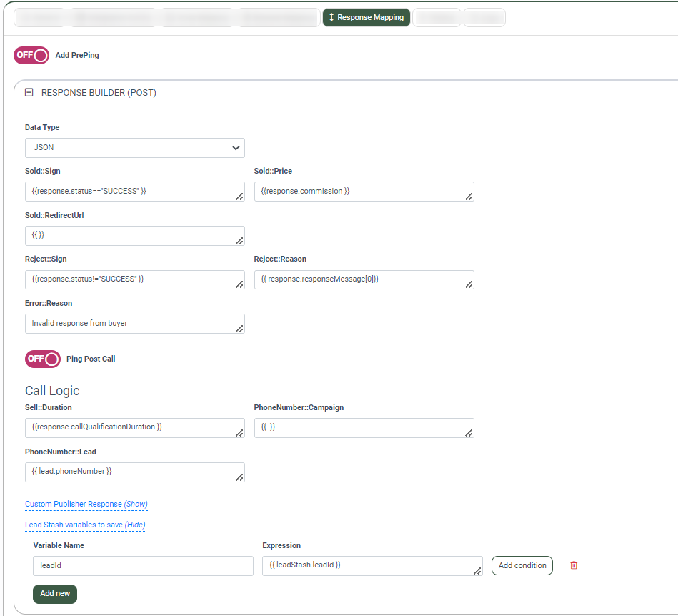Click the PhoneNumber::Lead field resize handle
This screenshot has height=616, width=678.
[x=239, y=477]
